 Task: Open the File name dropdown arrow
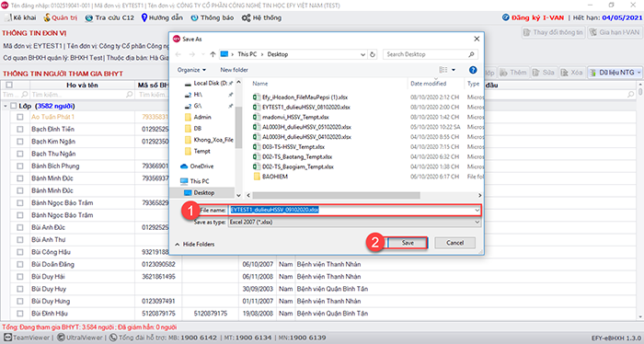(477, 211)
